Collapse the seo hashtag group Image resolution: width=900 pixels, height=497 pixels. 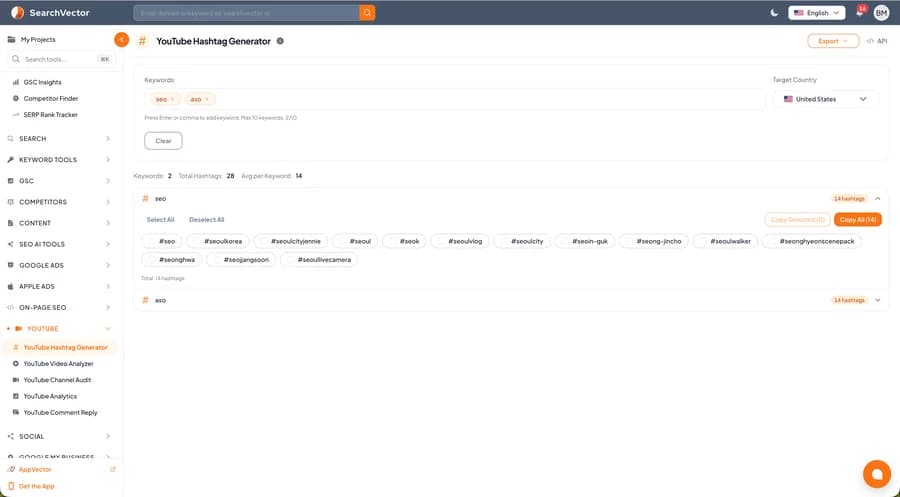[878, 199]
